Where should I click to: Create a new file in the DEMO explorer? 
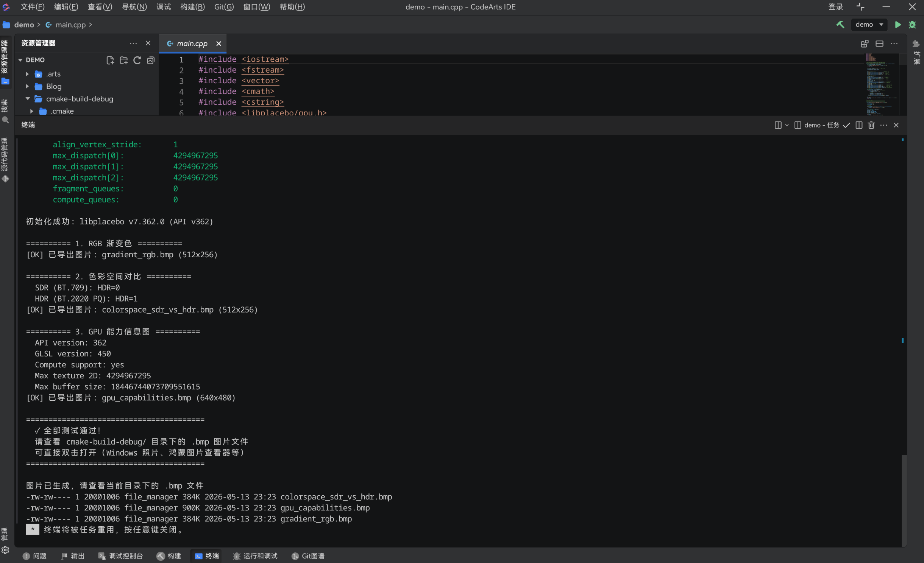[110, 60]
